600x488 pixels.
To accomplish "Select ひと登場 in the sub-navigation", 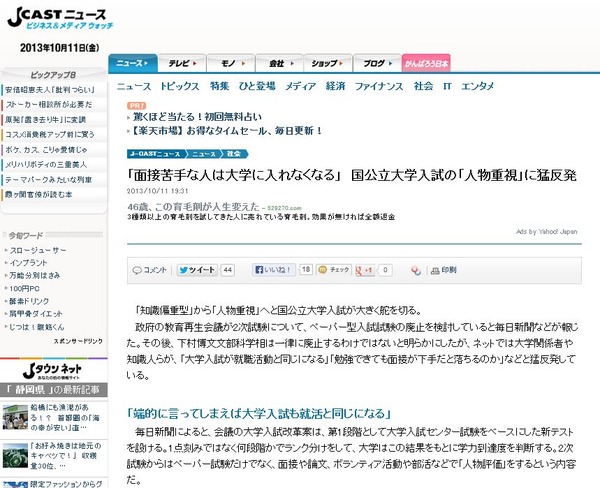I will coord(257,86).
